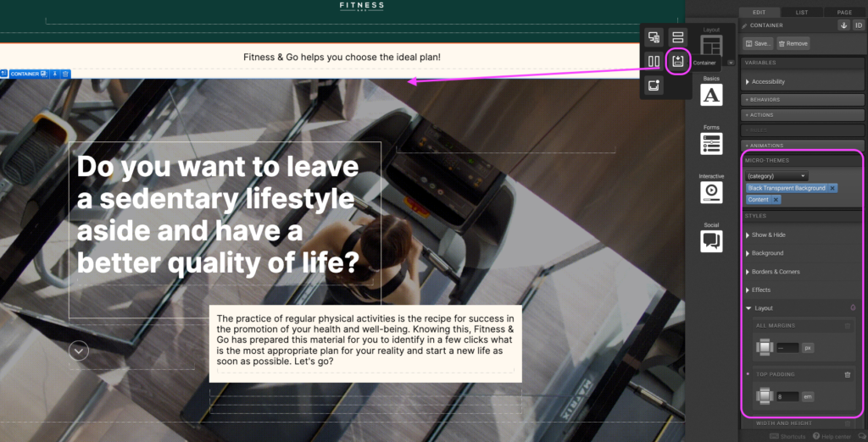Delete container via blue toolbar trash icon
868x442 pixels.
coord(65,74)
